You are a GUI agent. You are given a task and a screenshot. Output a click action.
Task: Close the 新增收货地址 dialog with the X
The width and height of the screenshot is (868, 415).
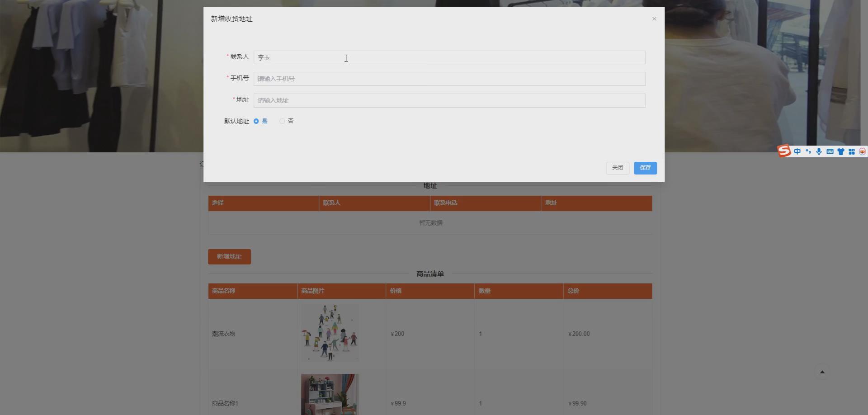click(x=654, y=19)
